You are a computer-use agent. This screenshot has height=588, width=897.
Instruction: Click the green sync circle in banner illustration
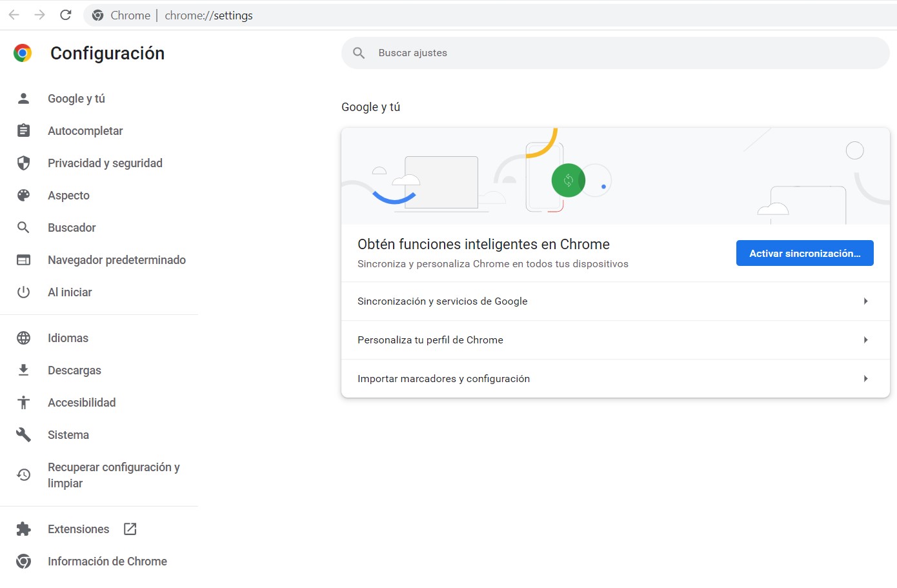[569, 180]
